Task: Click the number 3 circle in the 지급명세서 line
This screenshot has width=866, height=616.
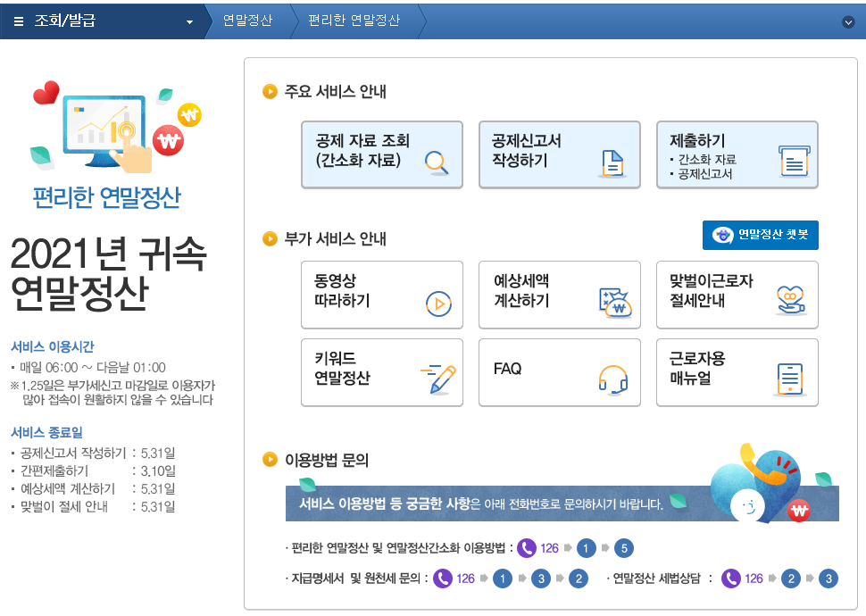Action: point(541,579)
